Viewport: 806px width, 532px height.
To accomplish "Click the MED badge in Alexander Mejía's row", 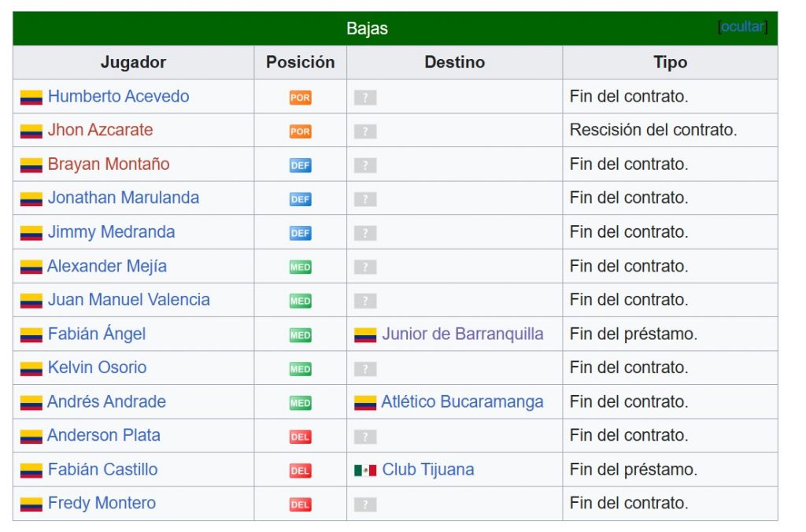I will (x=300, y=268).
